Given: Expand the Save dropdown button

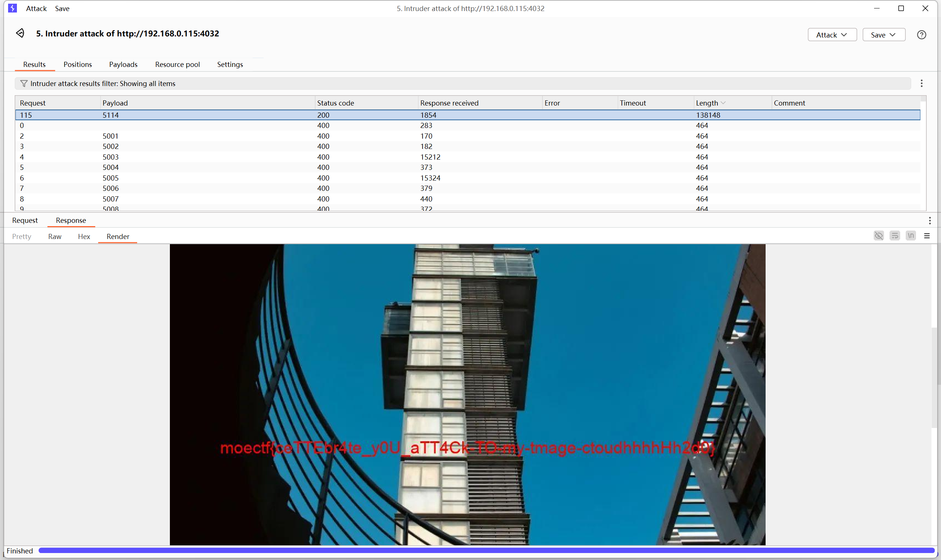Looking at the screenshot, I should pyautogui.click(x=884, y=35).
